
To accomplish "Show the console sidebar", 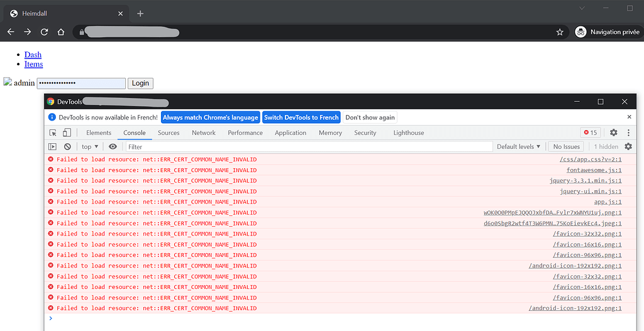I will tap(53, 146).
